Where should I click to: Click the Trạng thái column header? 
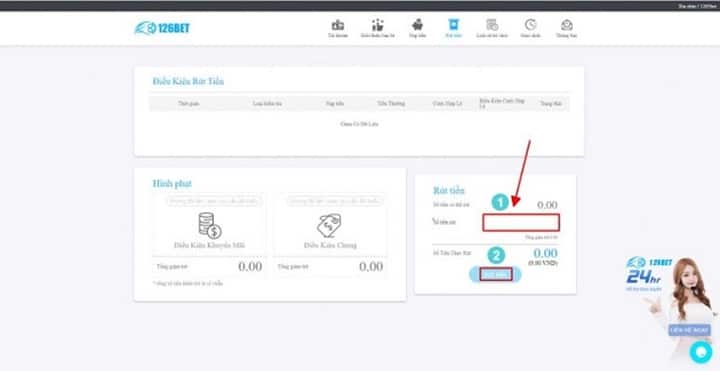pos(551,104)
